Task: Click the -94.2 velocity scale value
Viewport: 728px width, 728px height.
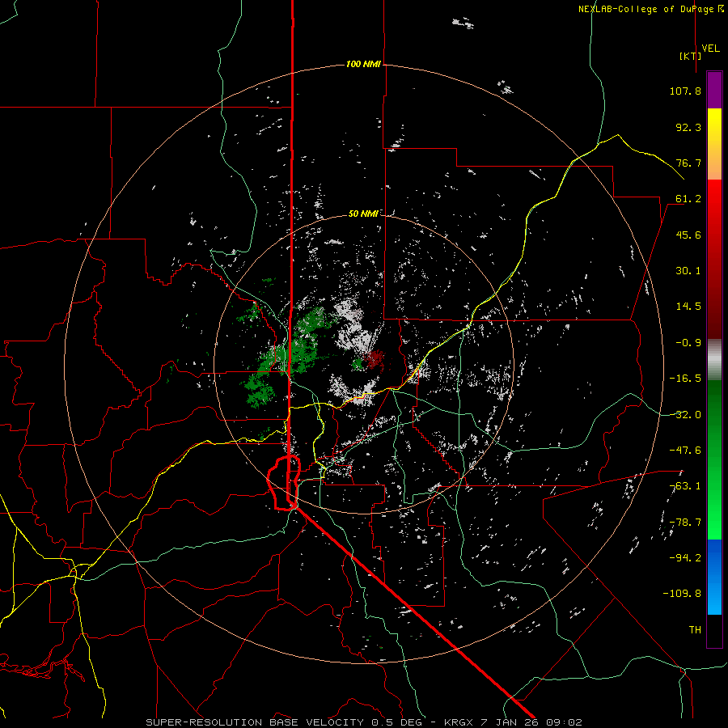Action: coord(685,558)
